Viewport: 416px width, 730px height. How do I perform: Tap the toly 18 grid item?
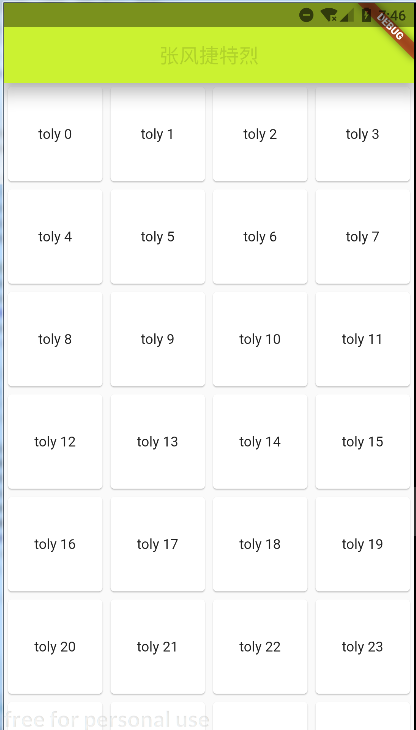tap(260, 544)
